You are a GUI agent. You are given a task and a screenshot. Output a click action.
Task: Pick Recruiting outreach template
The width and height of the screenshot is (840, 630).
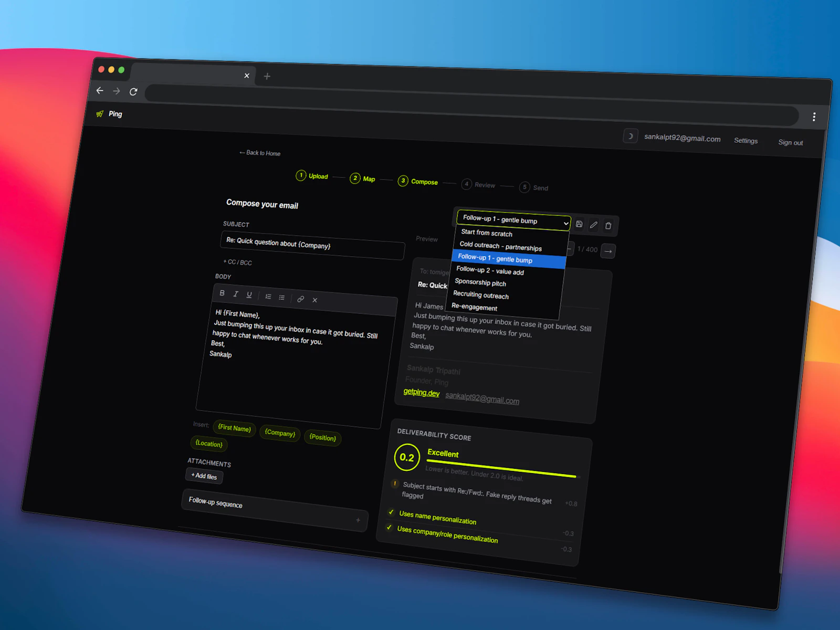481,295
